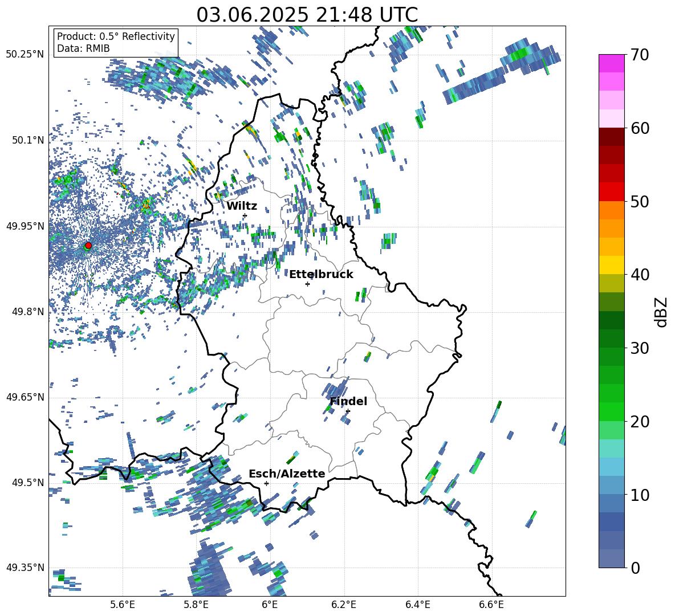Click the 50.1°N latitude label
Viewport: 675px width, 616px height.
coord(28,140)
